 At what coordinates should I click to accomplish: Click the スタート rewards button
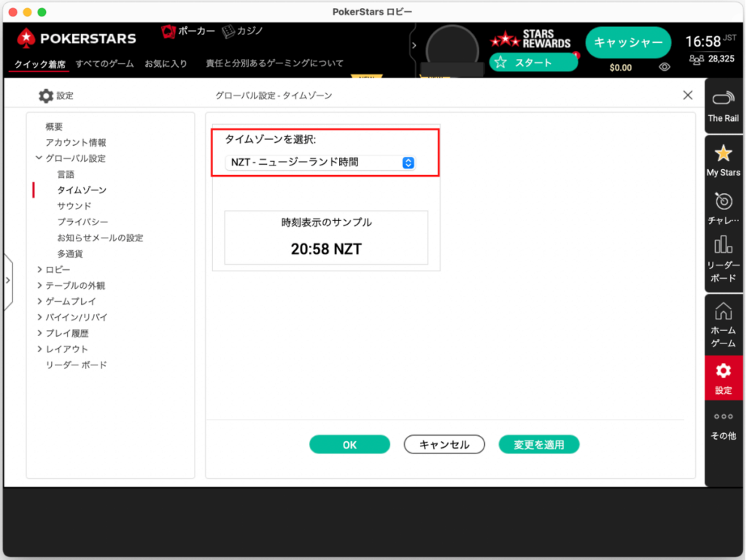coord(533,63)
